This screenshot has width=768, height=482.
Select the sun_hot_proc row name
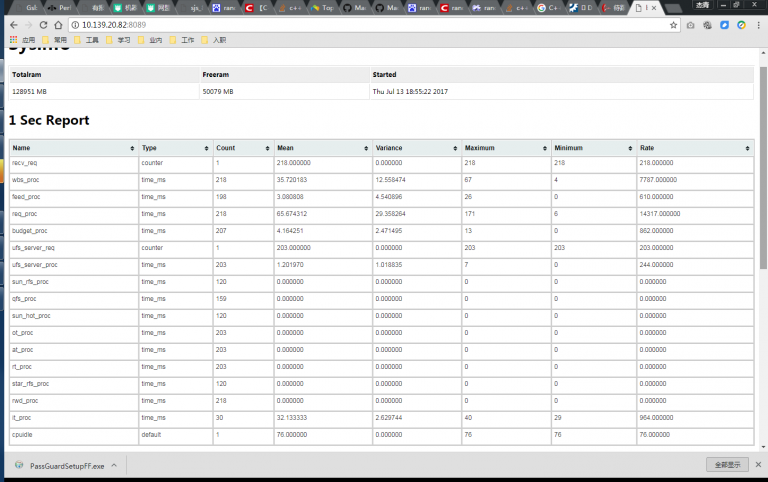[31, 316]
